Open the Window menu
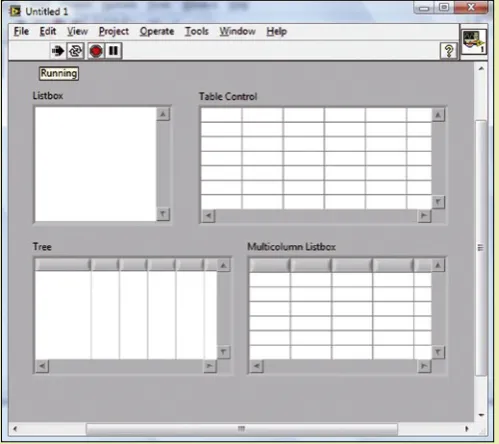The width and height of the screenshot is (499, 444). 237,31
